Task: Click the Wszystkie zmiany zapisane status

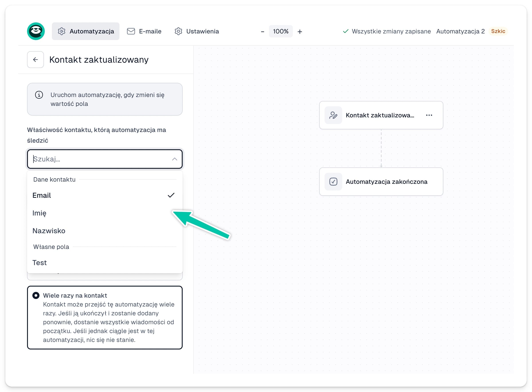Action: pyautogui.click(x=387, y=31)
